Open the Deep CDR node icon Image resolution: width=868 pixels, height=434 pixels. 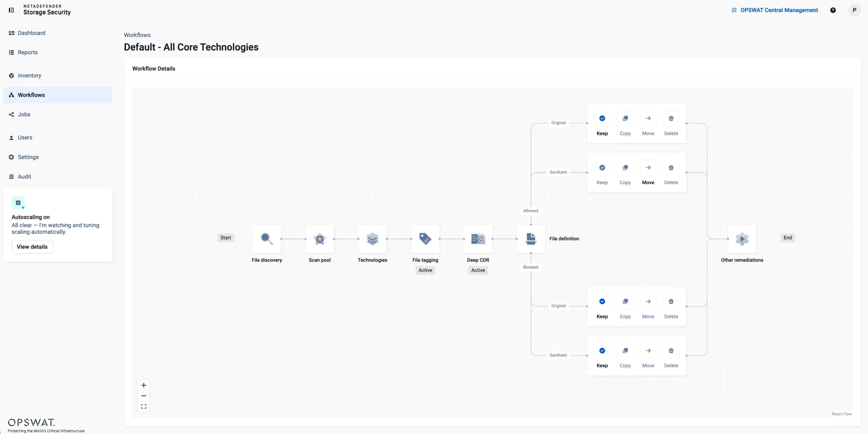[x=478, y=239]
